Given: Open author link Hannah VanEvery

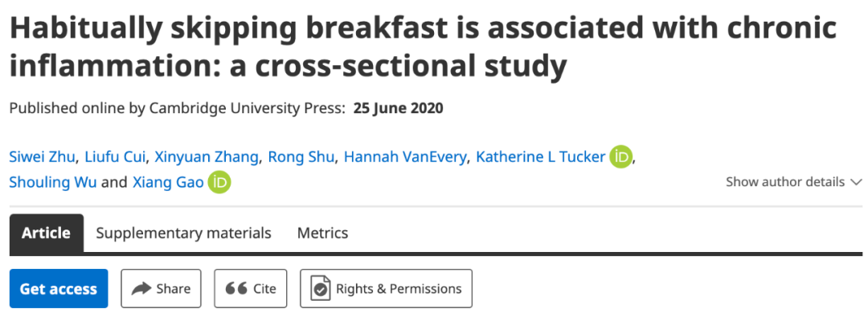Looking at the screenshot, I should tap(406, 157).
